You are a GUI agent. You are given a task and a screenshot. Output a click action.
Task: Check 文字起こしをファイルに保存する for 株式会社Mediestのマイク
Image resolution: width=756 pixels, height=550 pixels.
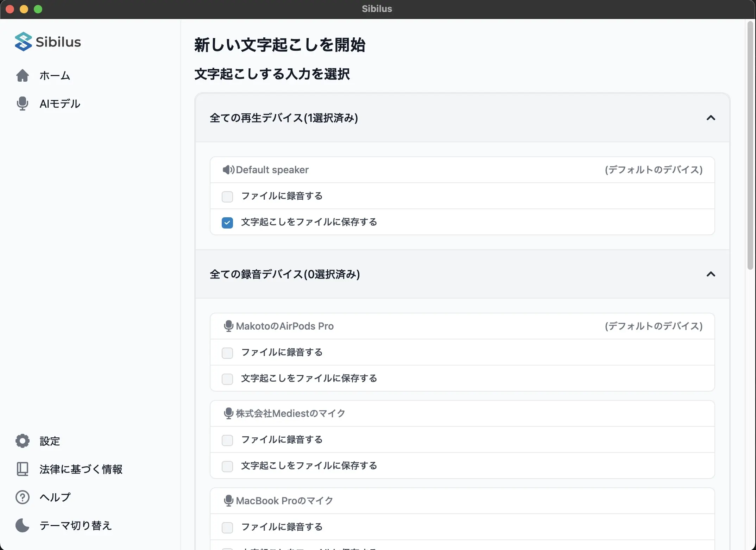point(227,466)
